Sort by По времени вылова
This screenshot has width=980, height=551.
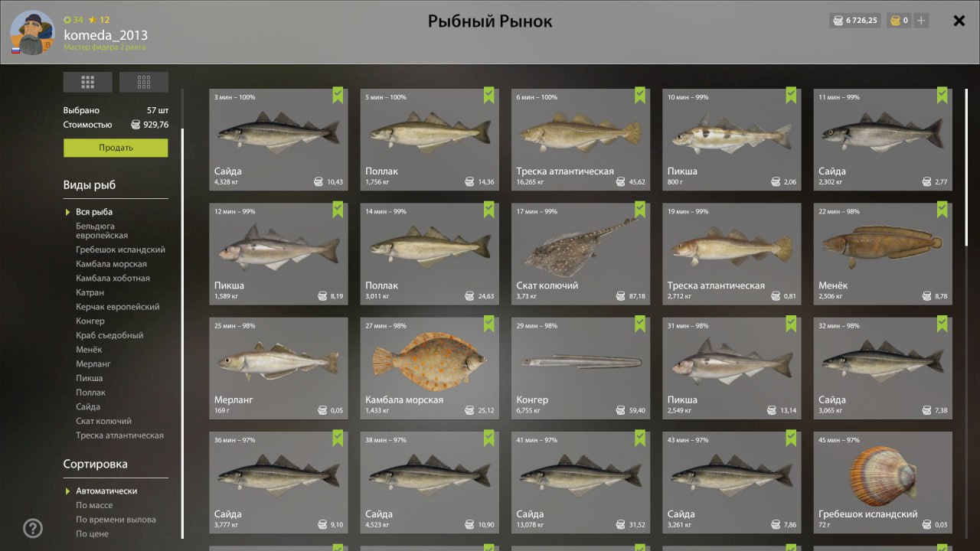tap(116, 520)
